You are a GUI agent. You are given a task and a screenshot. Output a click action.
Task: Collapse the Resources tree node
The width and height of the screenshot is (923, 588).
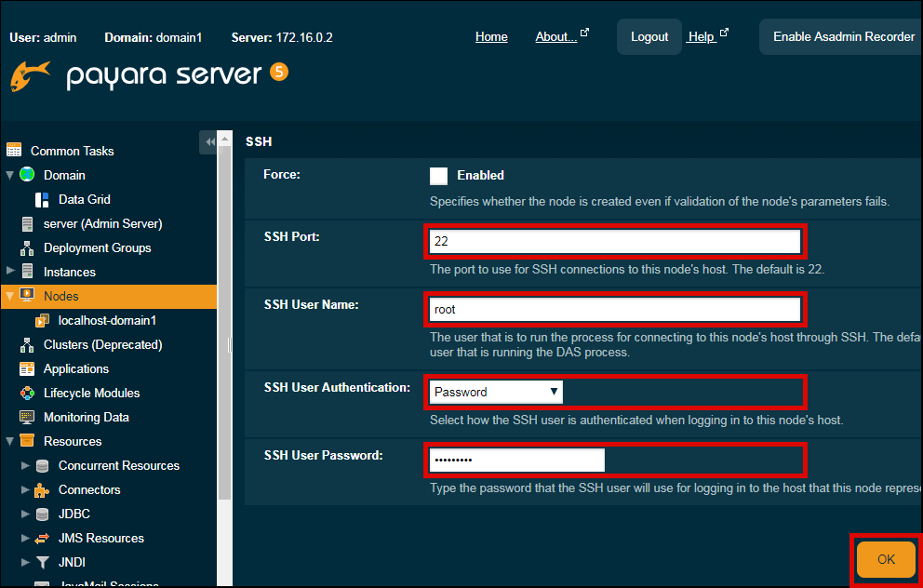10,441
